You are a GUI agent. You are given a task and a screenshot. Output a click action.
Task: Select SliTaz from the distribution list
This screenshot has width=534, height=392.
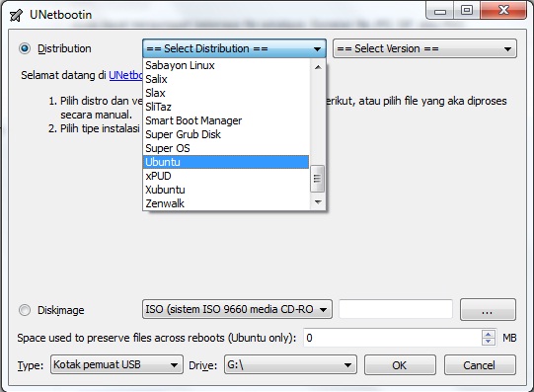[226, 107]
